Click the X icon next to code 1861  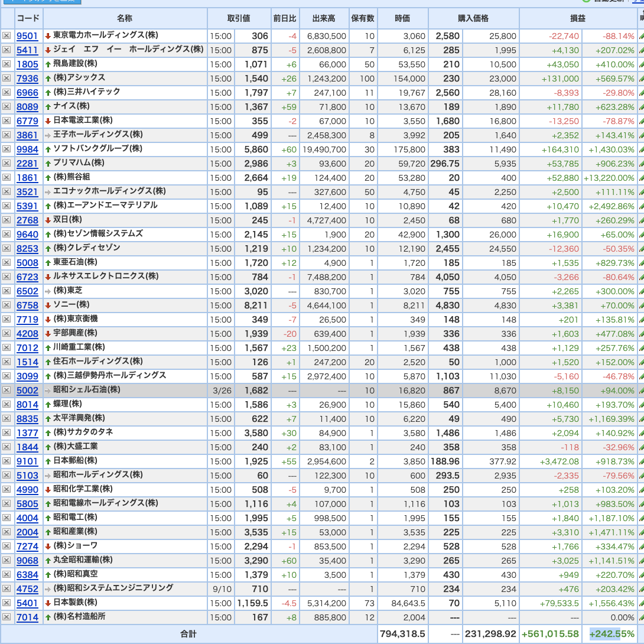coord(6,177)
